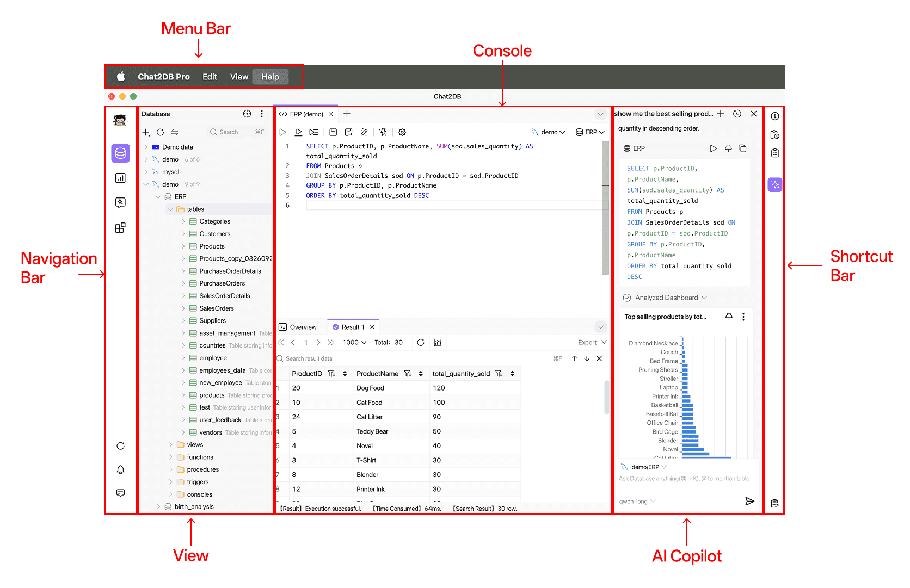Screen dimensions: 910x588
Task: Open the Chat2DB Pro menu
Action: pos(164,77)
